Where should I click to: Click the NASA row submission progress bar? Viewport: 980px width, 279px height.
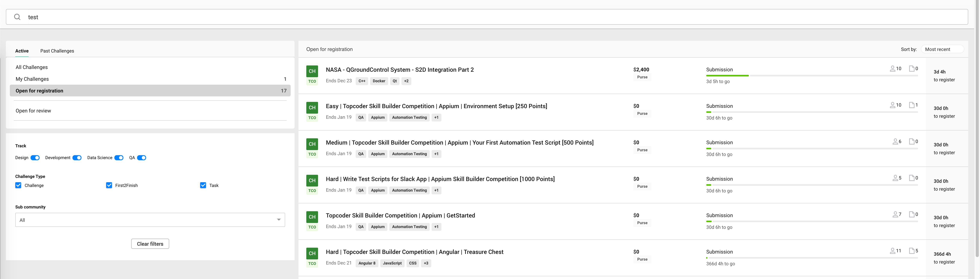click(x=812, y=76)
